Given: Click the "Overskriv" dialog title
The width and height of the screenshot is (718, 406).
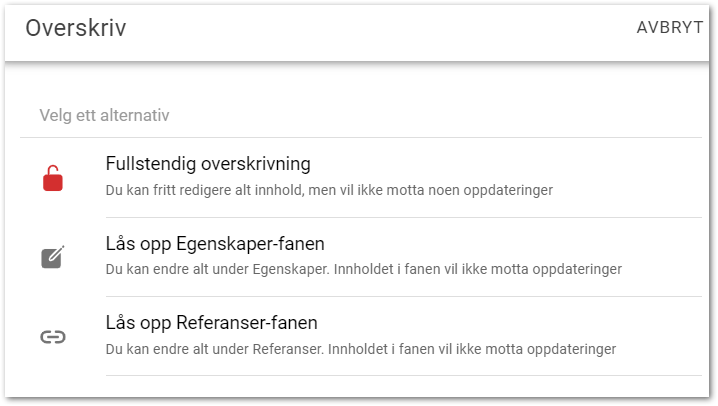Looking at the screenshot, I should (75, 28).
